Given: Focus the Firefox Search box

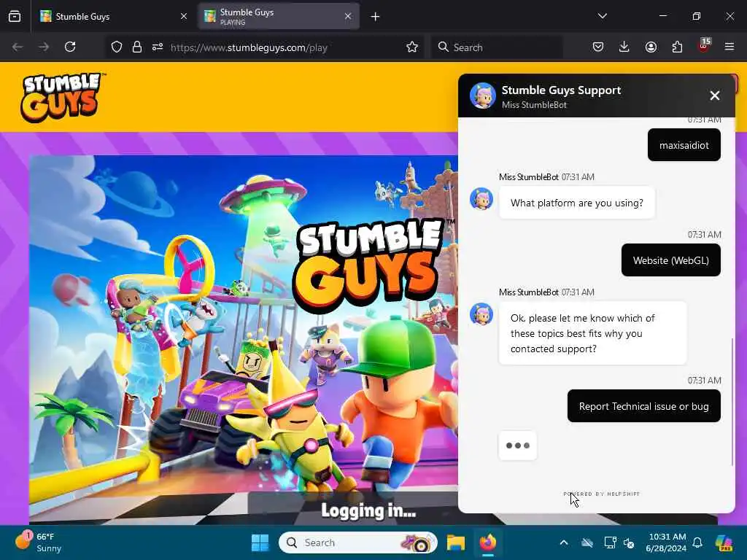Looking at the screenshot, I should point(497,47).
